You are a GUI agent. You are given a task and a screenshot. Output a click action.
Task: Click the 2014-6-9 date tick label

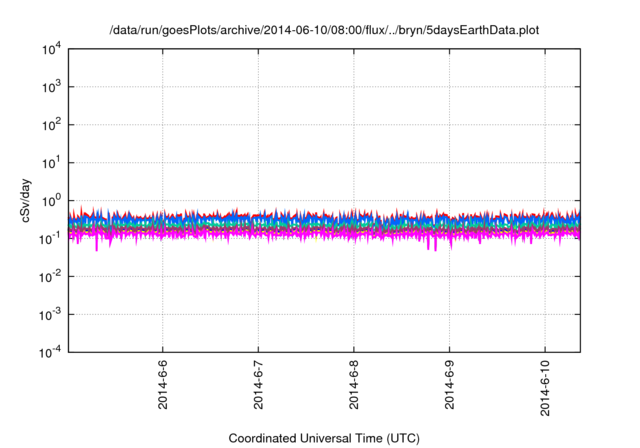click(x=449, y=385)
